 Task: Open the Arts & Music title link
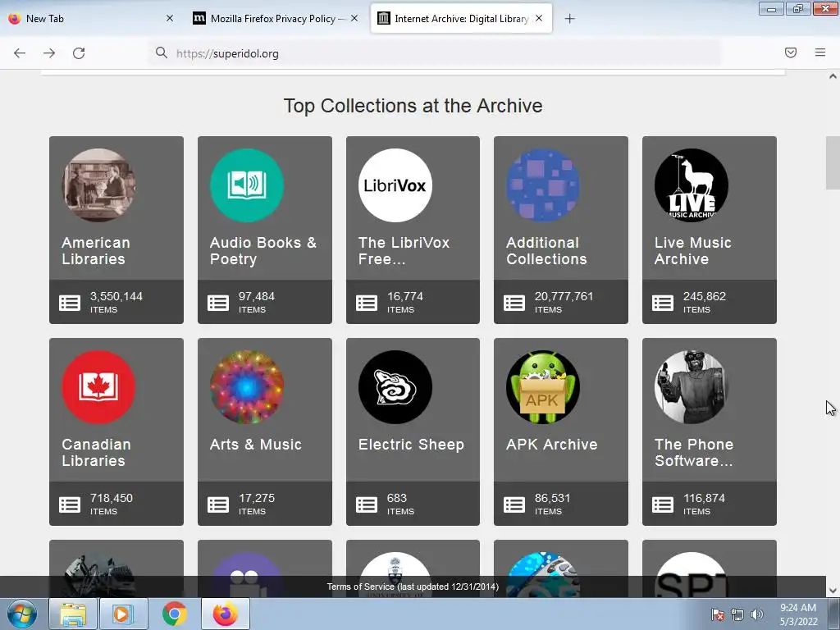(x=256, y=445)
